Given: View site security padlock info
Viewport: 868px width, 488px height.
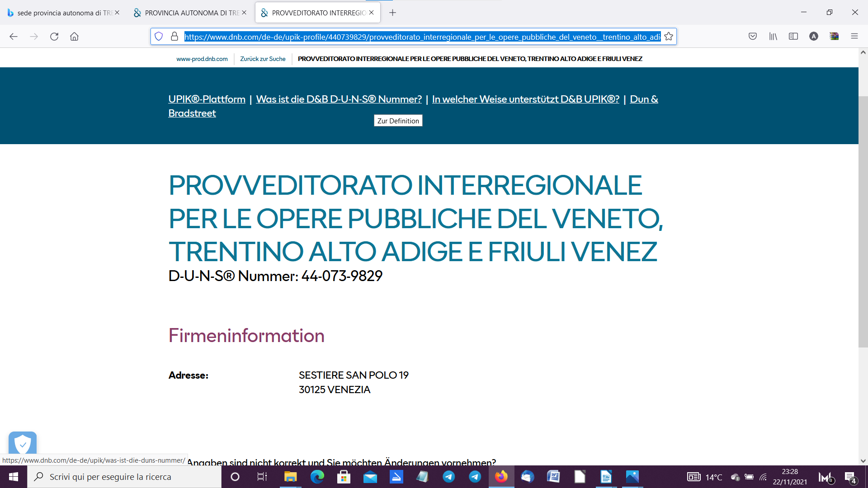Looking at the screenshot, I should pos(175,37).
